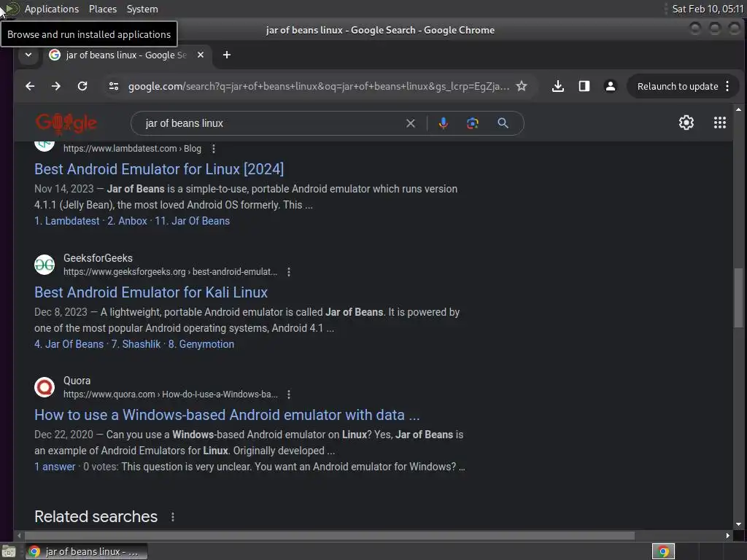Start voice search with microphone icon
The width and height of the screenshot is (747, 560).
[443, 123]
